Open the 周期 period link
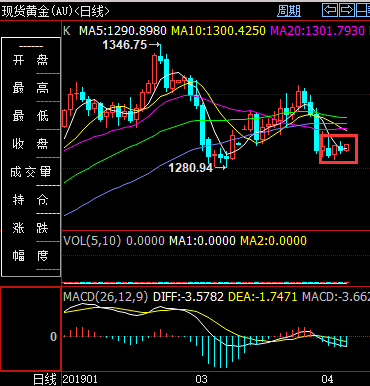This screenshot has width=370, height=386. [289, 11]
